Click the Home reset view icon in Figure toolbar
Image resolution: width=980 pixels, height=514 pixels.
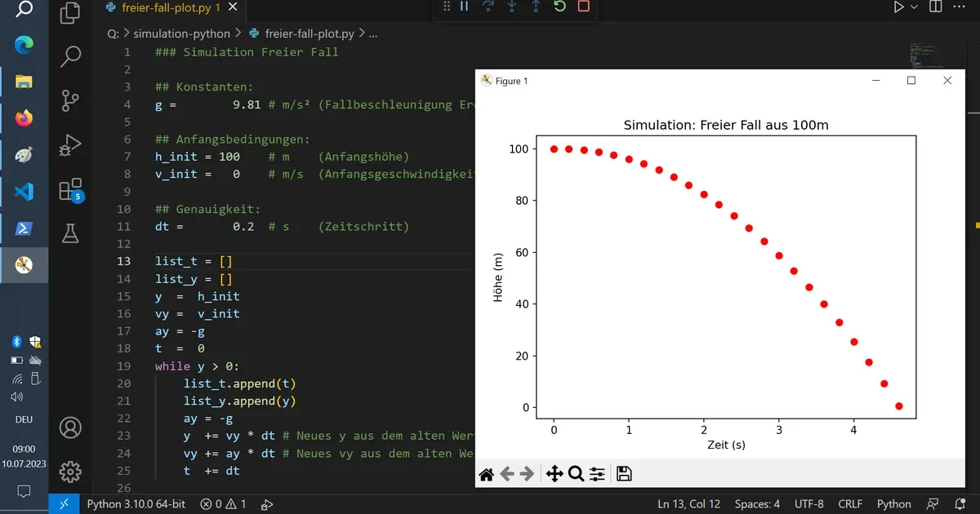point(486,474)
